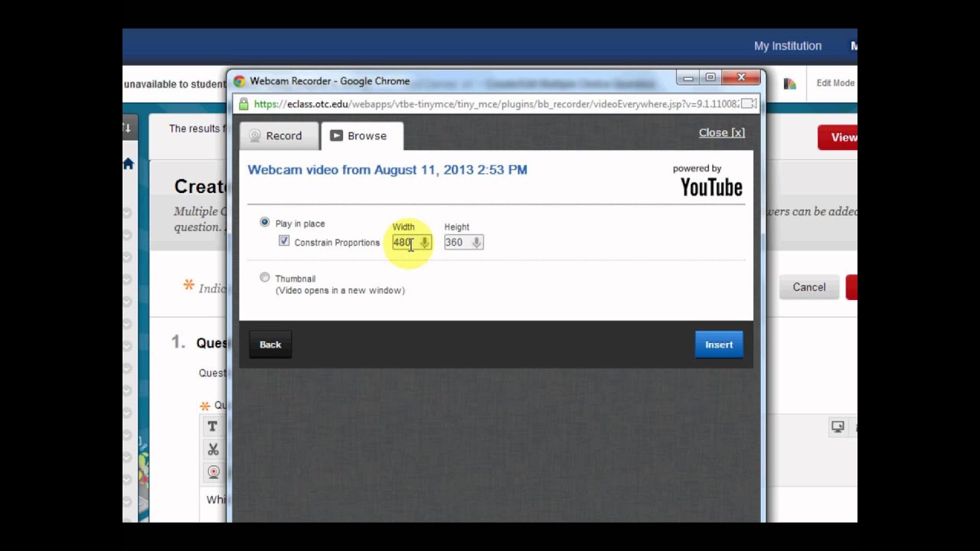Click the T text tool in editor
Image resolution: width=980 pixels, height=551 pixels.
(213, 426)
